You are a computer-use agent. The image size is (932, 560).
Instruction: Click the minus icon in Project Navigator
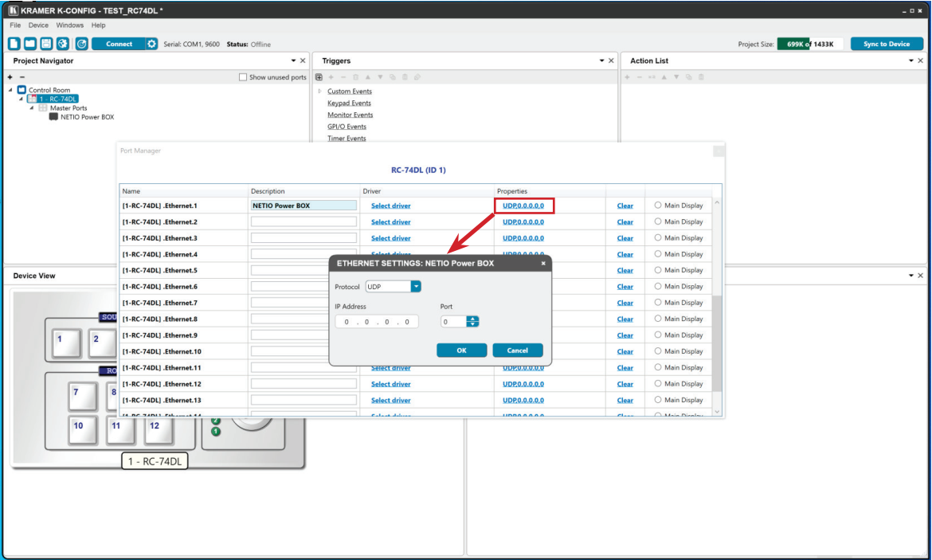[22, 77]
